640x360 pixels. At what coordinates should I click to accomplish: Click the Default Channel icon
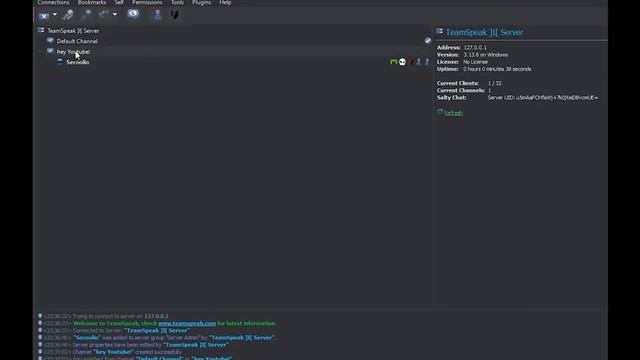pos(50,41)
